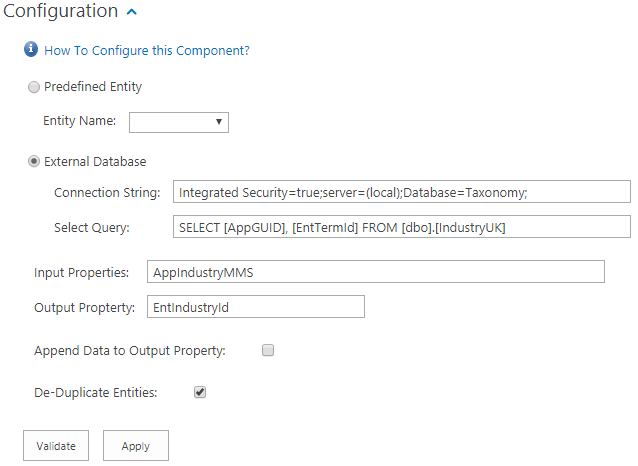Open the Entity Name dropdown
This screenshot has height=466, width=638.
point(179,122)
